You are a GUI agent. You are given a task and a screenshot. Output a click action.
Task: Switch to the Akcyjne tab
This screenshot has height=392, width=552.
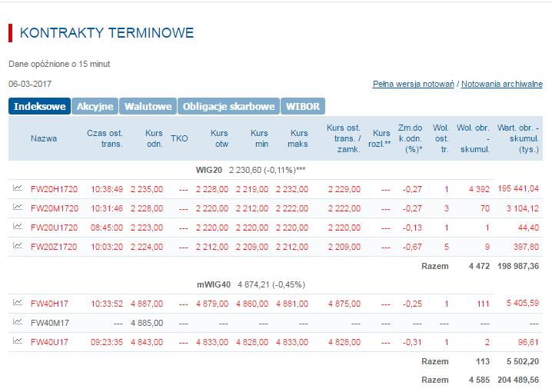point(95,106)
